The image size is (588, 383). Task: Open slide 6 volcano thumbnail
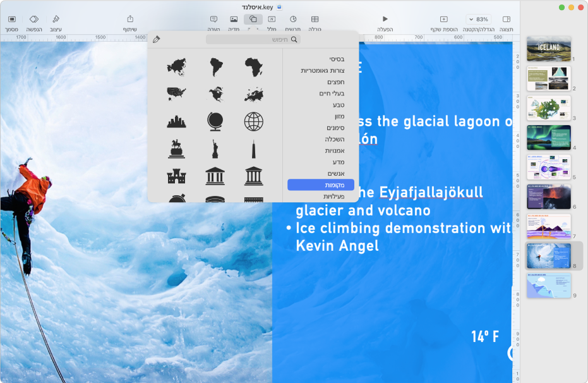point(549,197)
